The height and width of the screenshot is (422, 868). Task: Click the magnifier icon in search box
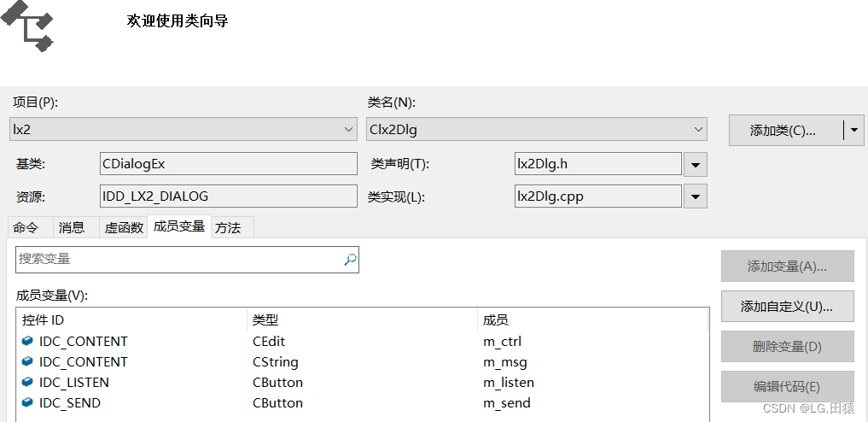351,259
